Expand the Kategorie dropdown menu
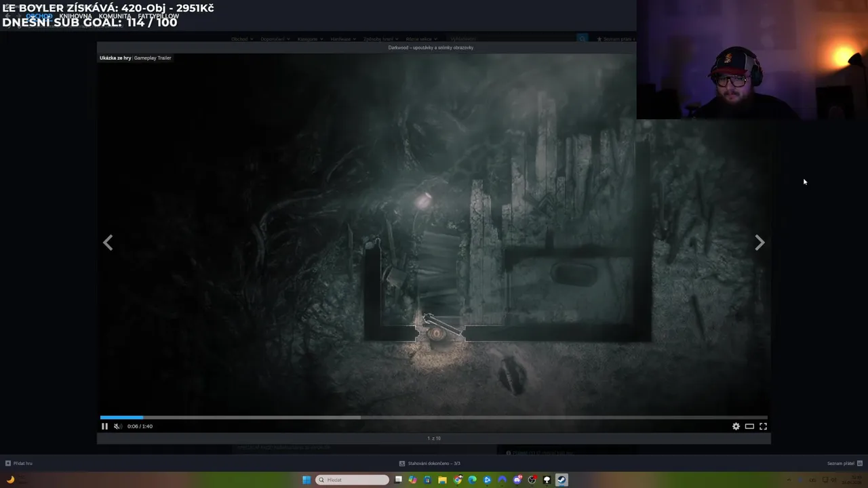This screenshot has width=868, height=488. (x=309, y=39)
